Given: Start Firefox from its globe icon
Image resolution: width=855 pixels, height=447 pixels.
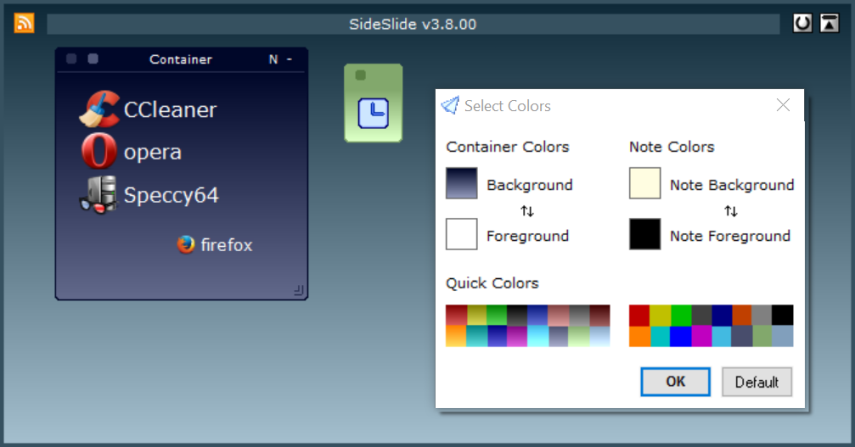Looking at the screenshot, I should click(186, 245).
